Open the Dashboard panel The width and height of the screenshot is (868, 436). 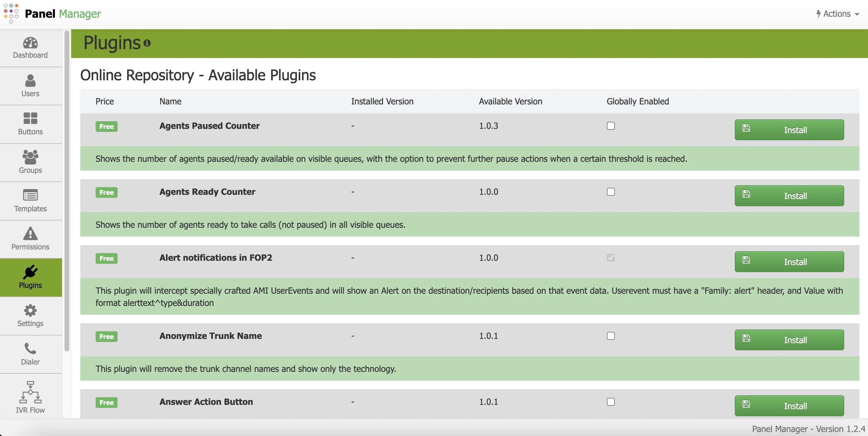30,48
